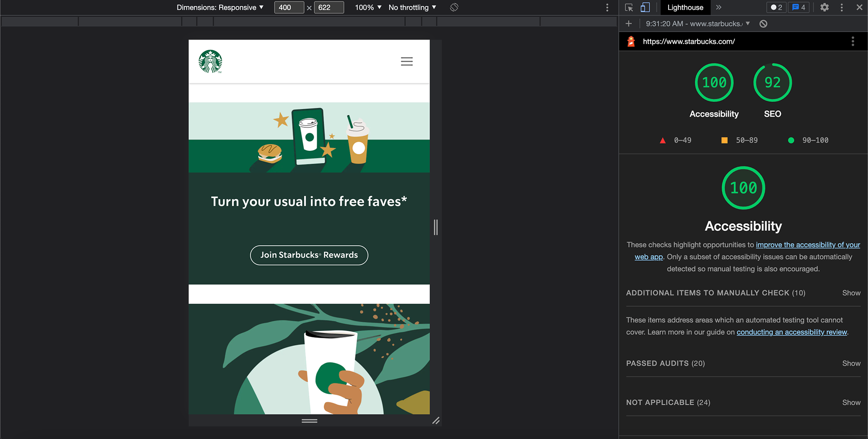The width and height of the screenshot is (868, 439).
Task: Click Join Starbucks Rewards button
Action: point(309,255)
